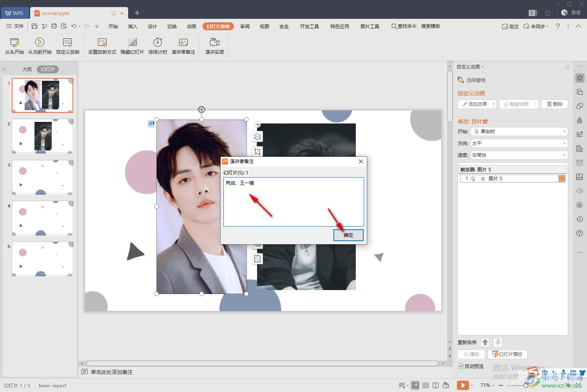The height and width of the screenshot is (392, 587).
Task: Open a new tab with plus button
Action: [137, 13]
